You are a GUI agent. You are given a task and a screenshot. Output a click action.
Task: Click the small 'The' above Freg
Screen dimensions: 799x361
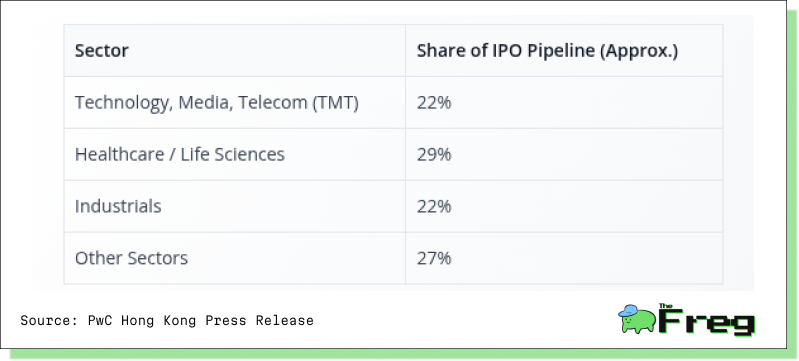(665, 306)
